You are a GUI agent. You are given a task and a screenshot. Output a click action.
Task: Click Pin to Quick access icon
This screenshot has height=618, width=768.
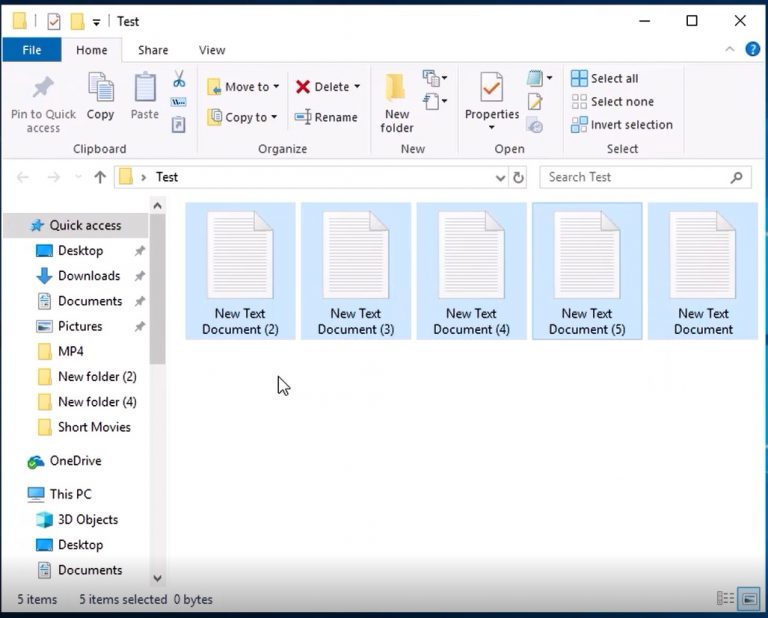pos(43,88)
